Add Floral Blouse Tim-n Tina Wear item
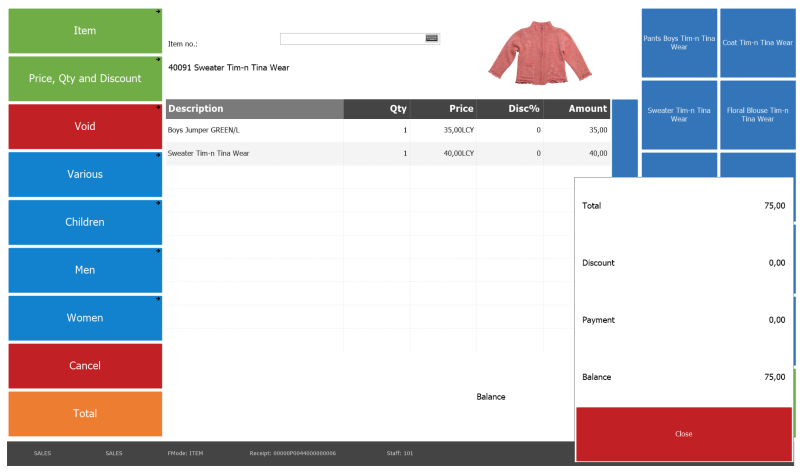The image size is (800, 473). (x=757, y=114)
